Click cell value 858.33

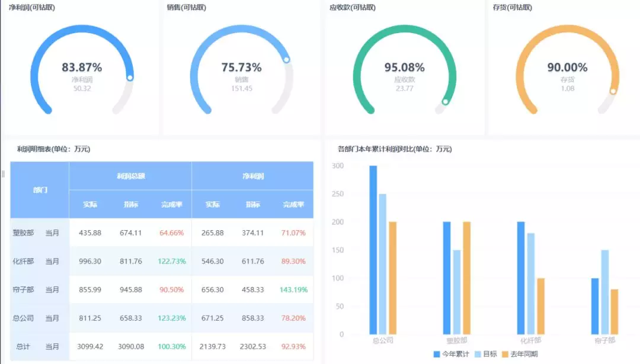click(252, 318)
